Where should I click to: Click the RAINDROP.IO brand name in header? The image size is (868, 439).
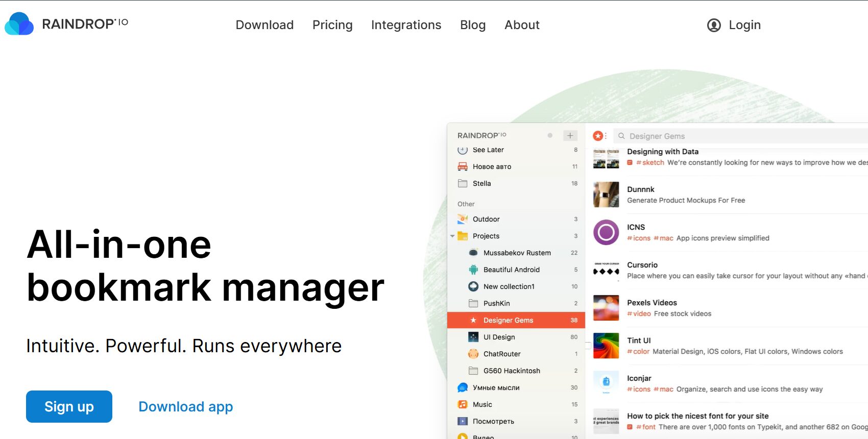tap(85, 23)
